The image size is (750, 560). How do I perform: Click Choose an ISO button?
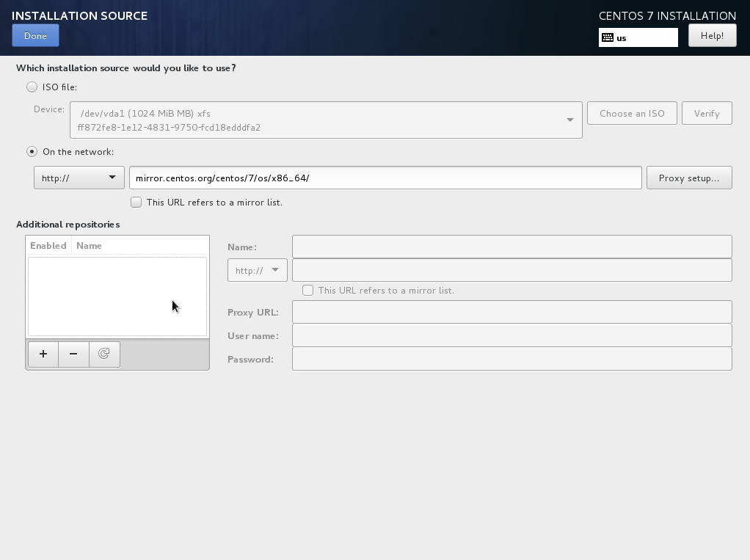pos(632,113)
